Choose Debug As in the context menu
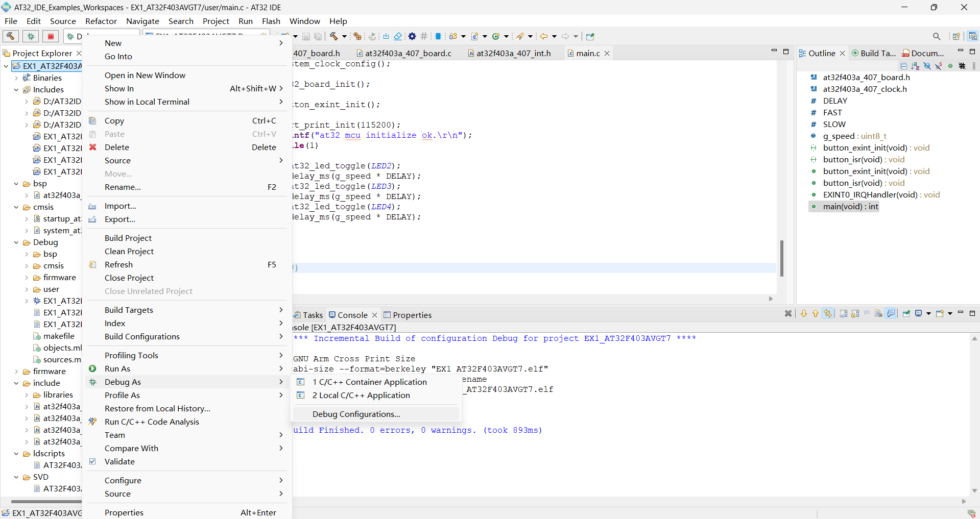 tap(186, 382)
